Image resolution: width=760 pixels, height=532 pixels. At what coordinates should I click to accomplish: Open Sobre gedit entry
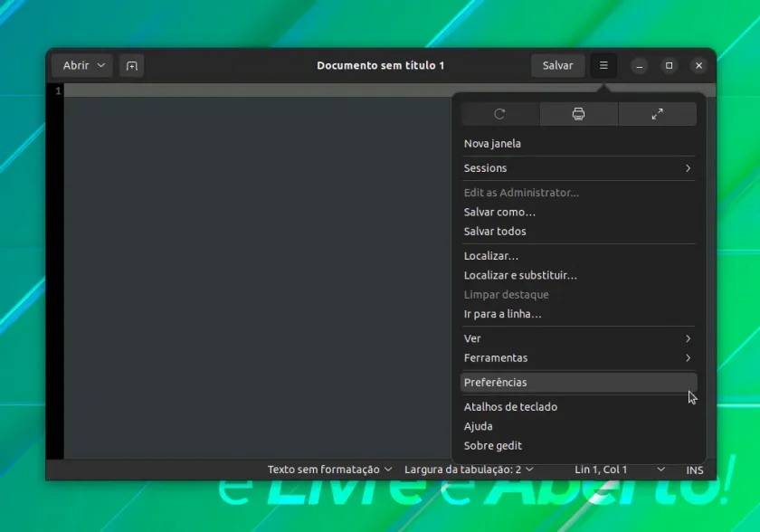click(579, 445)
